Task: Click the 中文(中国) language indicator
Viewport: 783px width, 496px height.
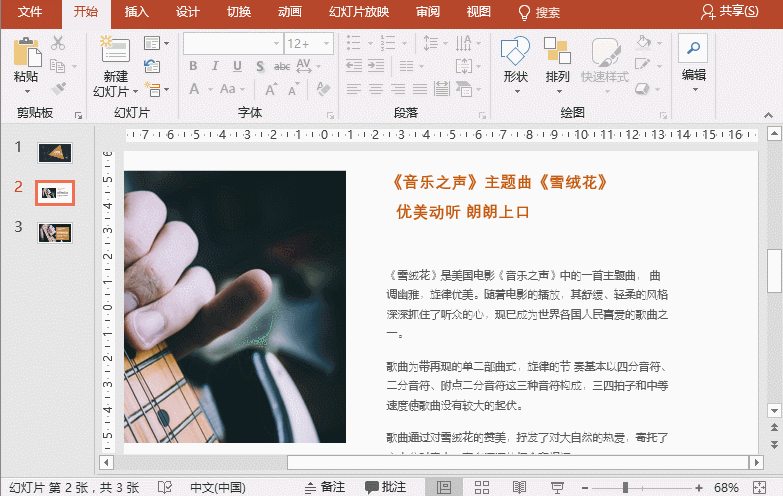Action: click(217, 487)
